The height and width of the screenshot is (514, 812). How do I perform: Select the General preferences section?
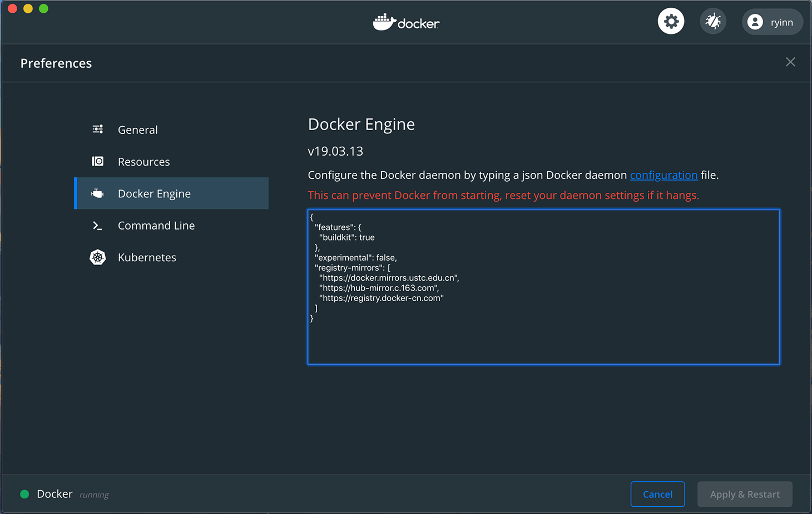point(137,129)
